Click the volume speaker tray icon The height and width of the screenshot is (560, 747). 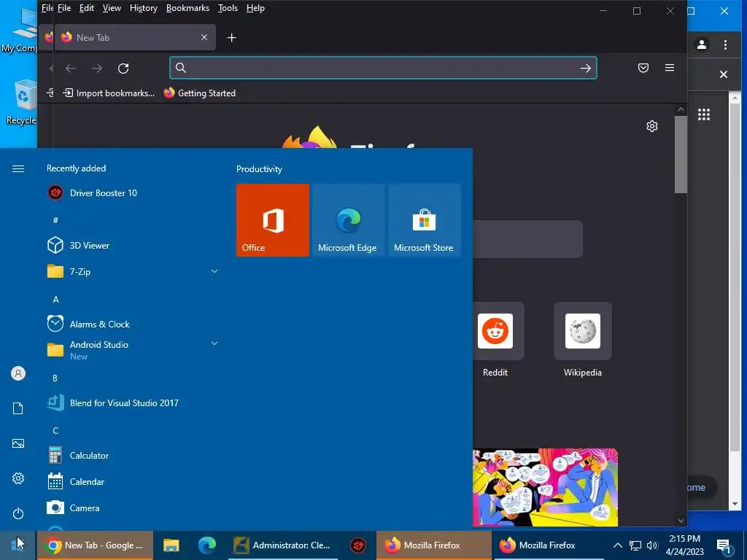coord(652,545)
